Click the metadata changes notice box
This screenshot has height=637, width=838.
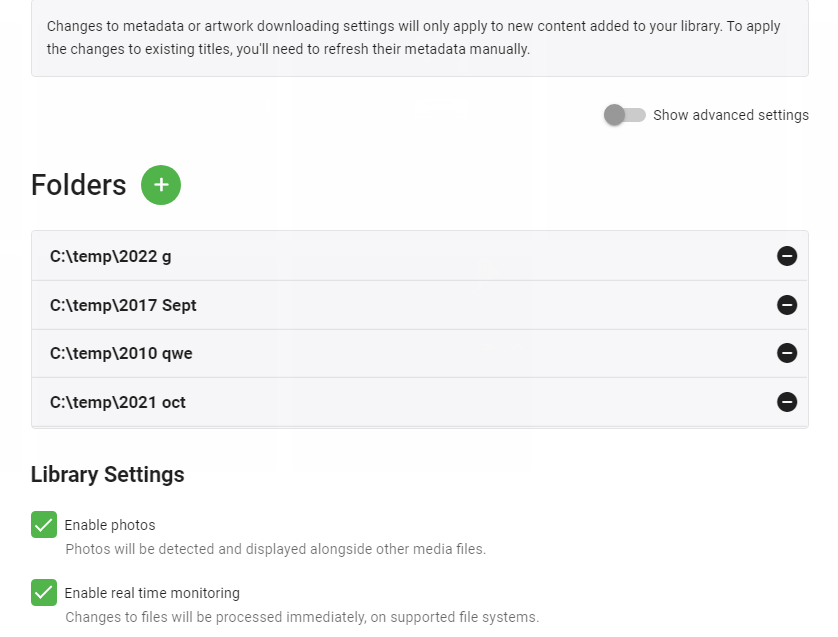click(419, 38)
